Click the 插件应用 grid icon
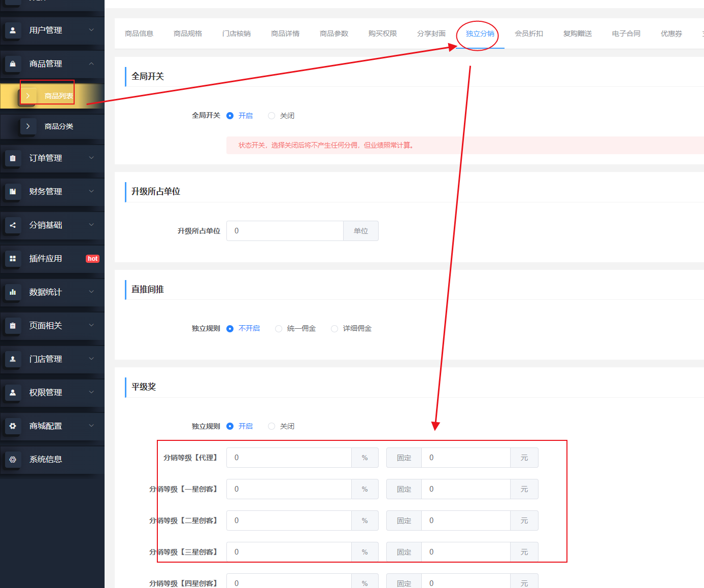 [x=13, y=259]
